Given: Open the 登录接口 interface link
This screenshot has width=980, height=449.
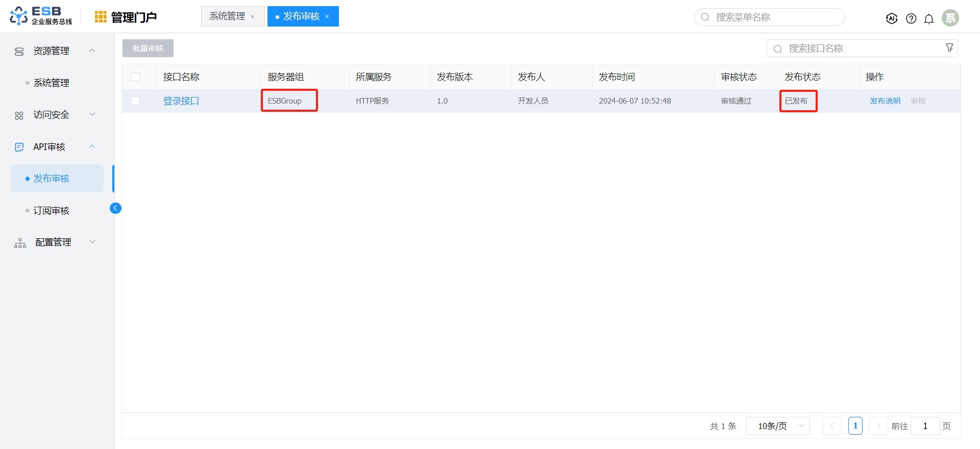Looking at the screenshot, I should pyautogui.click(x=181, y=101).
